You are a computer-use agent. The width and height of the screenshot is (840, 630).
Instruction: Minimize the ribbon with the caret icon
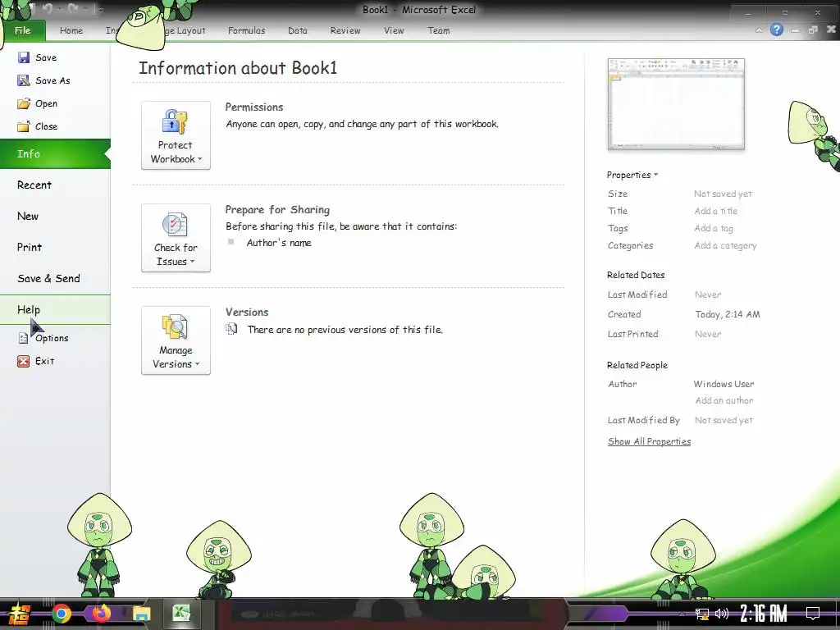click(759, 30)
